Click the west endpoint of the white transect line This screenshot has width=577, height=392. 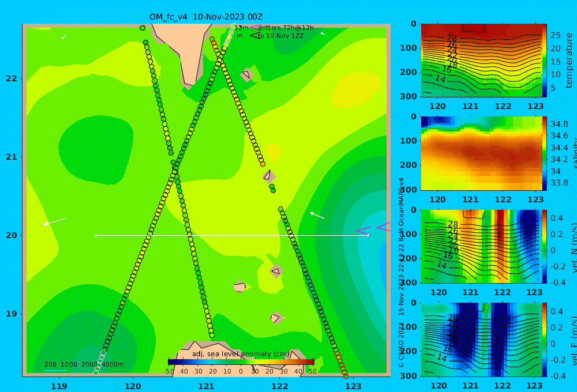(x=96, y=235)
